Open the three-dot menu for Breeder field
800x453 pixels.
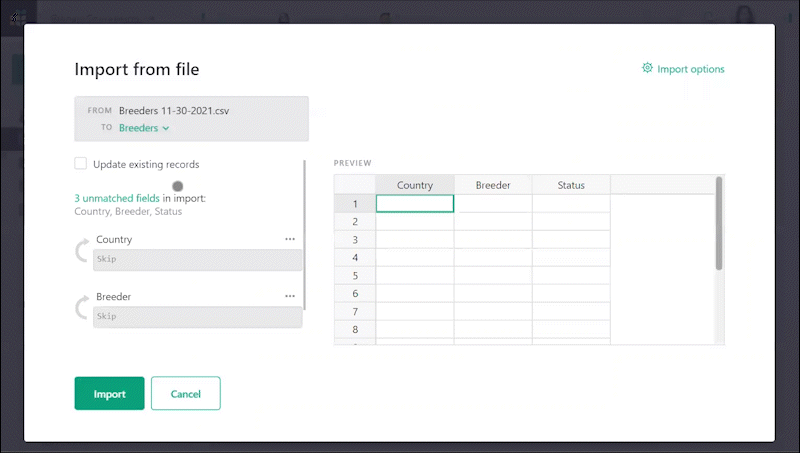point(290,297)
